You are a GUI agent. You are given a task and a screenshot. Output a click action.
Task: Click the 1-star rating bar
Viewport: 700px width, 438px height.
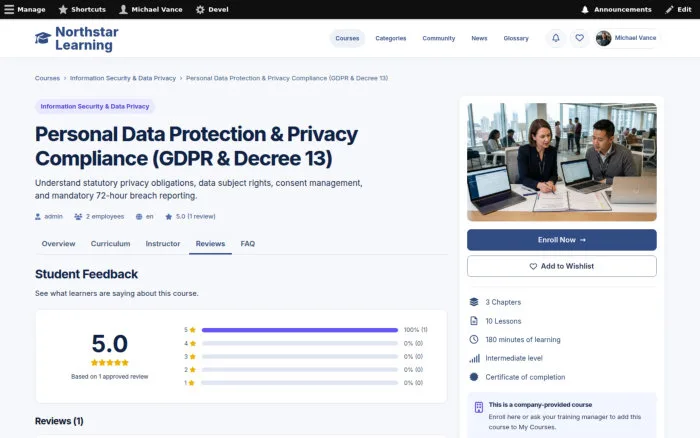[300, 383]
